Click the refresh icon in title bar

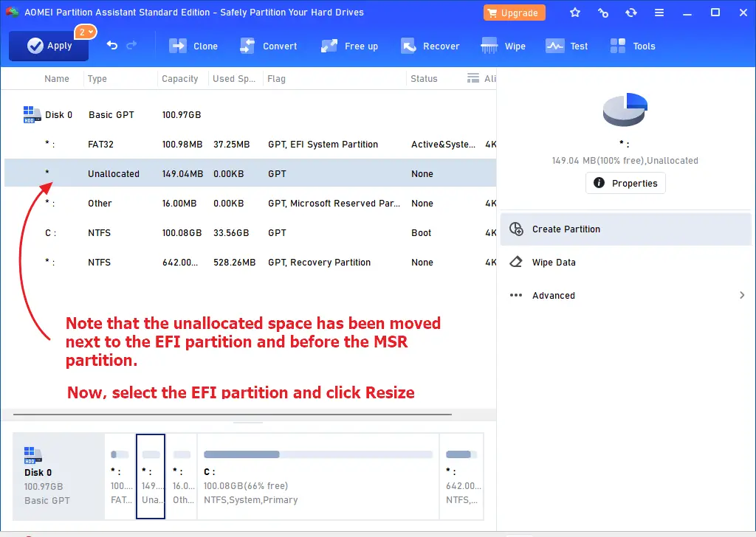tap(630, 13)
